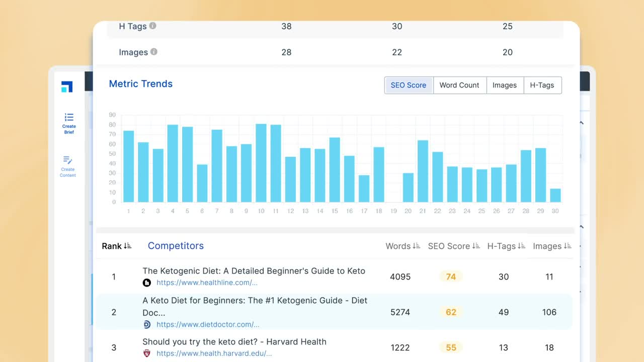
Task: Switch Metric Trends to Word Count
Action: (459, 85)
